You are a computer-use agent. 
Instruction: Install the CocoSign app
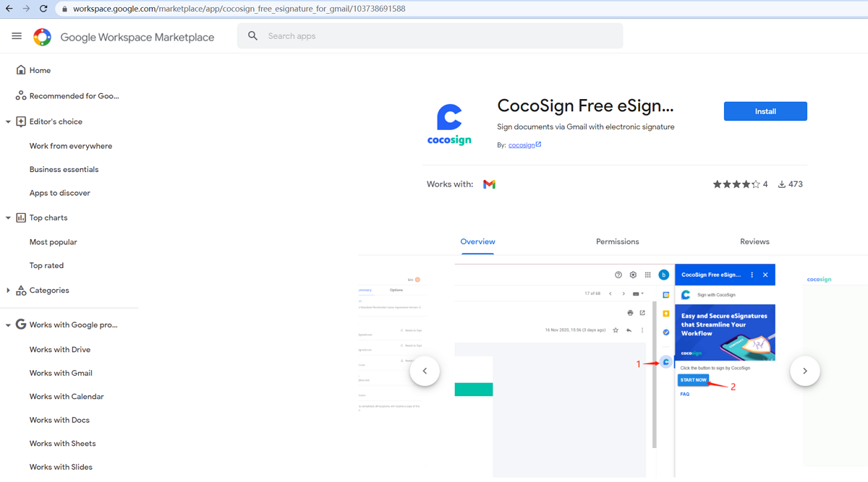pyautogui.click(x=765, y=111)
